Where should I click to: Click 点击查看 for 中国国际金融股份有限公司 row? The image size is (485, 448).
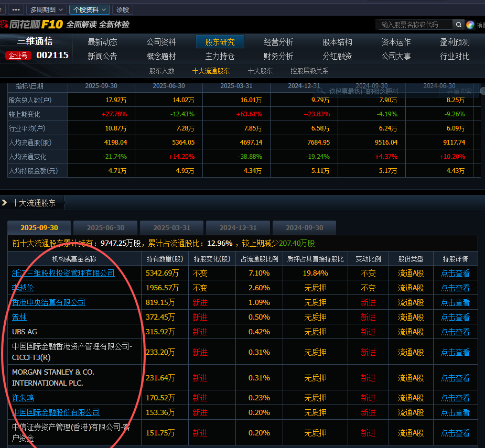(455, 412)
